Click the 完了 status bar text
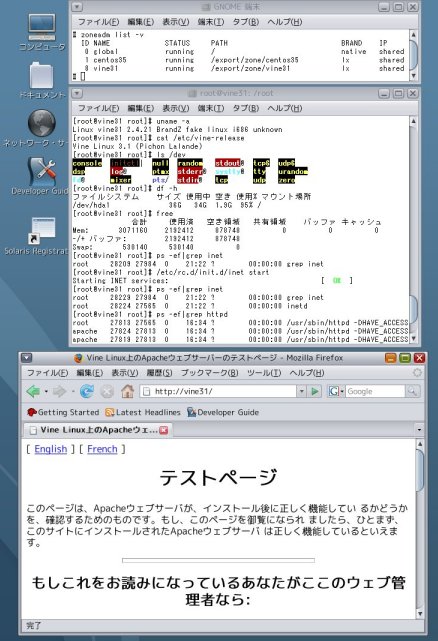Image resolution: width=438 pixels, height=641 pixels. click(34, 625)
